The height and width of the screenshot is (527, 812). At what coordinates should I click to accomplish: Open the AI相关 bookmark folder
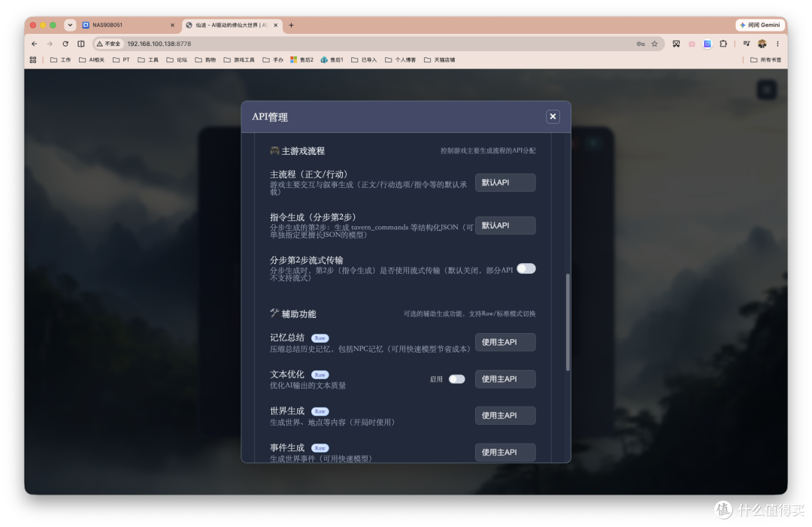click(x=92, y=60)
